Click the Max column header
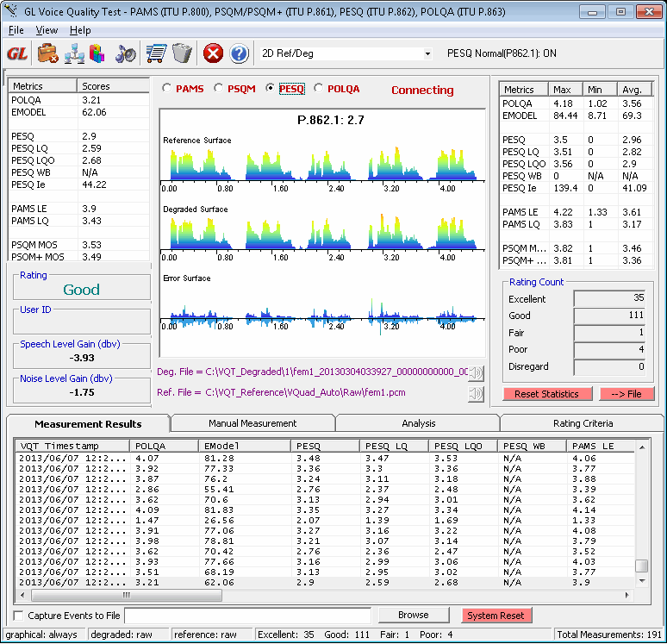 click(565, 90)
